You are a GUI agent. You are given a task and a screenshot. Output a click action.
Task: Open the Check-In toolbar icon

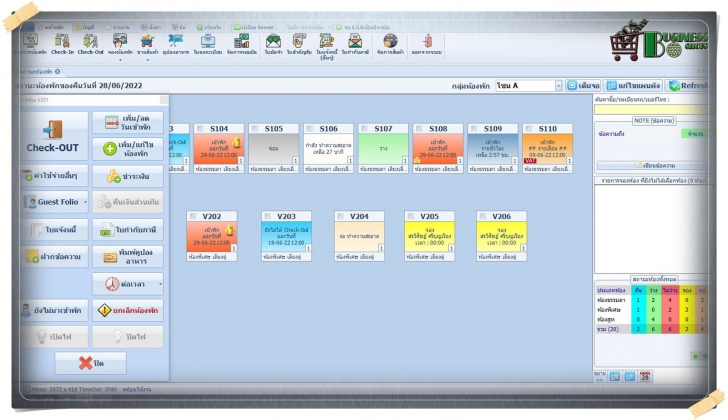[x=62, y=44]
